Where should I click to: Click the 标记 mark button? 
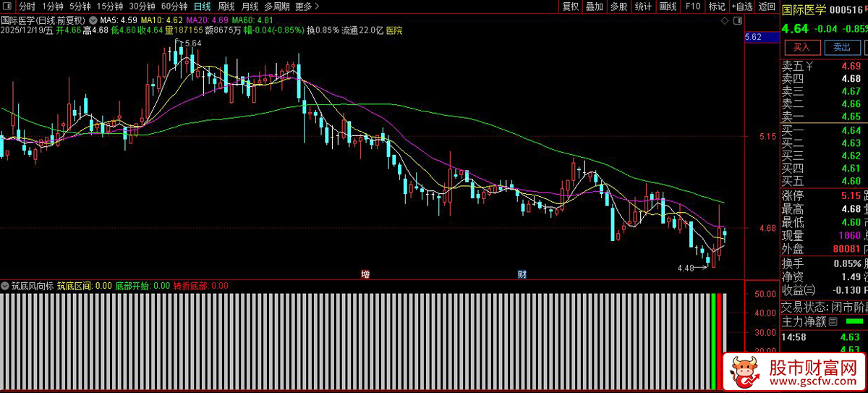pyautogui.click(x=717, y=7)
